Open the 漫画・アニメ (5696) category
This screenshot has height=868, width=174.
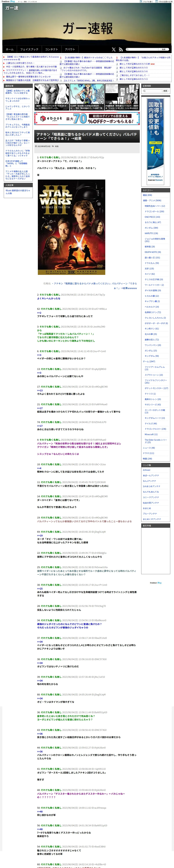(x=152, y=201)
